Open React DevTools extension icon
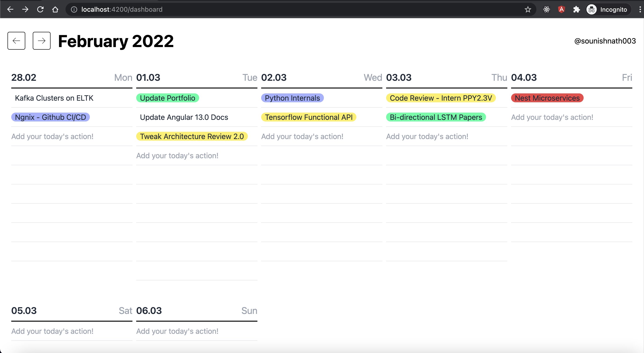The width and height of the screenshot is (644, 353). (x=546, y=10)
